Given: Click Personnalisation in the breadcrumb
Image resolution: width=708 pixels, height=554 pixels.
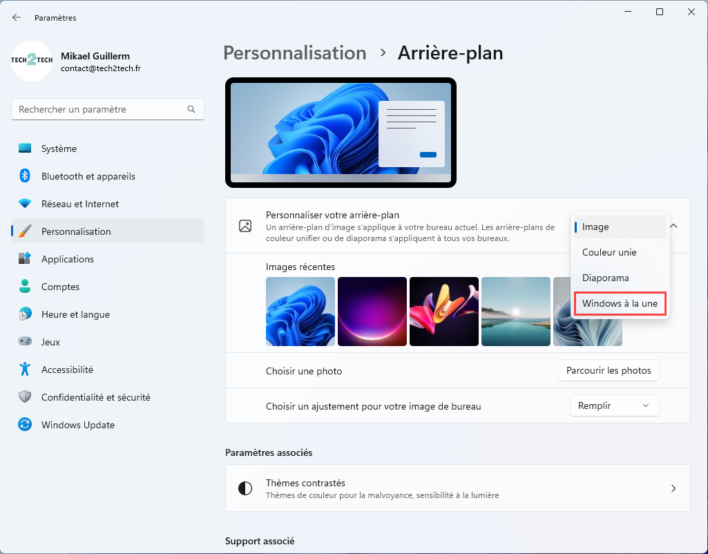Looking at the screenshot, I should (x=294, y=53).
